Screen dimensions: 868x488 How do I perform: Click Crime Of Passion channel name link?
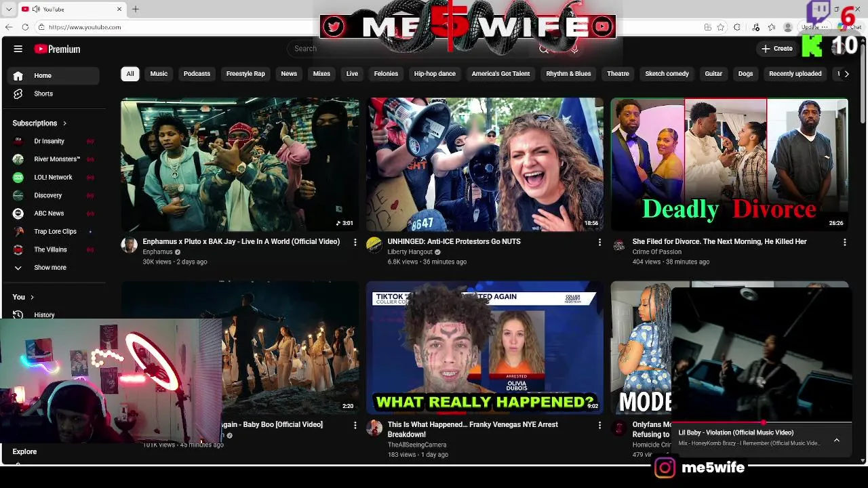coord(656,252)
